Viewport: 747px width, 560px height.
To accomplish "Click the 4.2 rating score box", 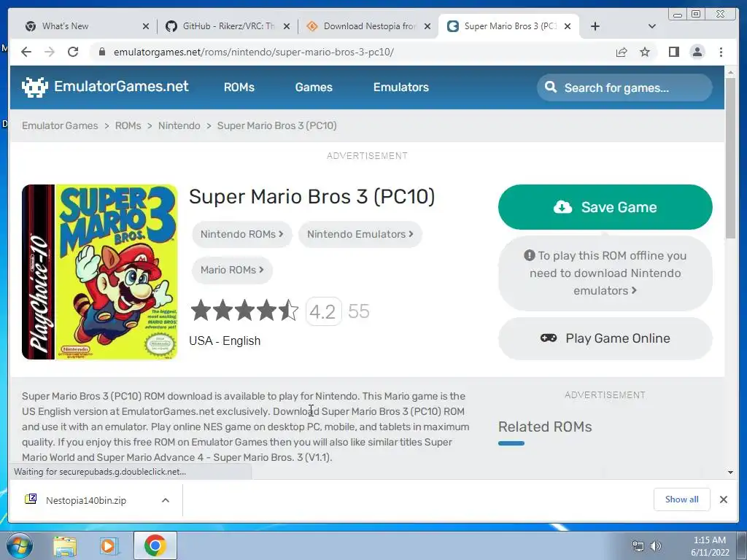I will point(323,311).
